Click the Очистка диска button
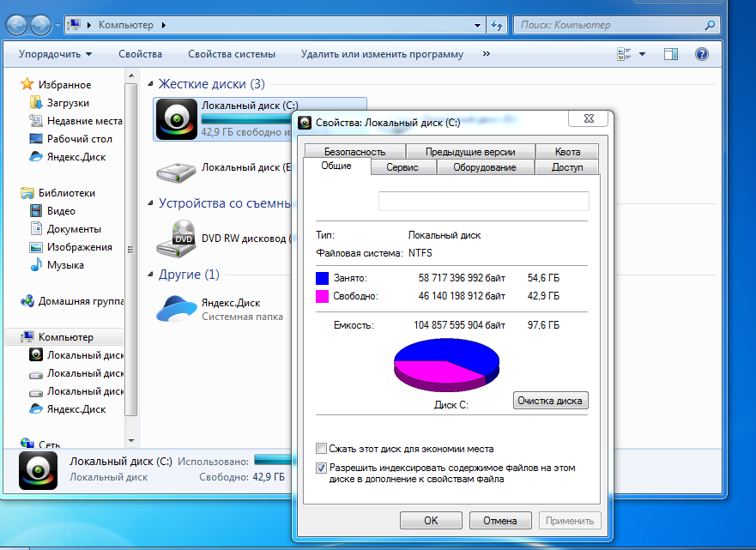 click(550, 401)
